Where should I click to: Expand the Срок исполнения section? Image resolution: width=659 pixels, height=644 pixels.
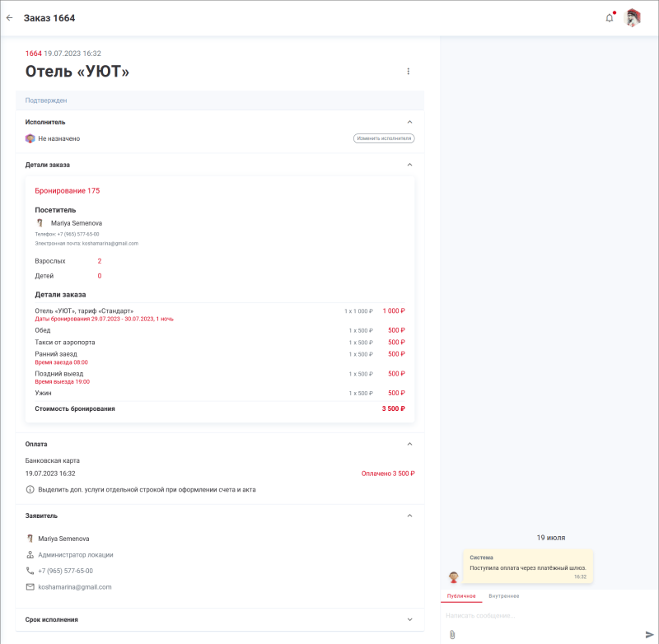pyautogui.click(x=409, y=619)
